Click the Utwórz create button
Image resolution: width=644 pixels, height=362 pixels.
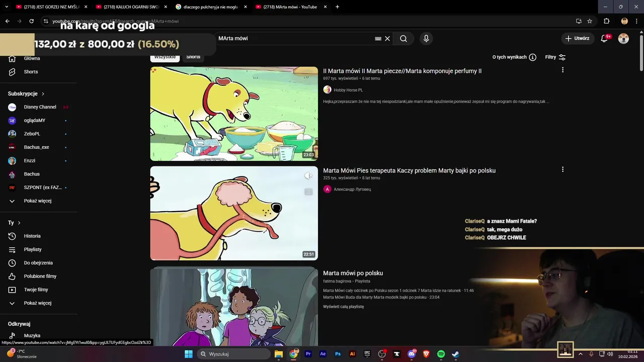click(578, 38)
